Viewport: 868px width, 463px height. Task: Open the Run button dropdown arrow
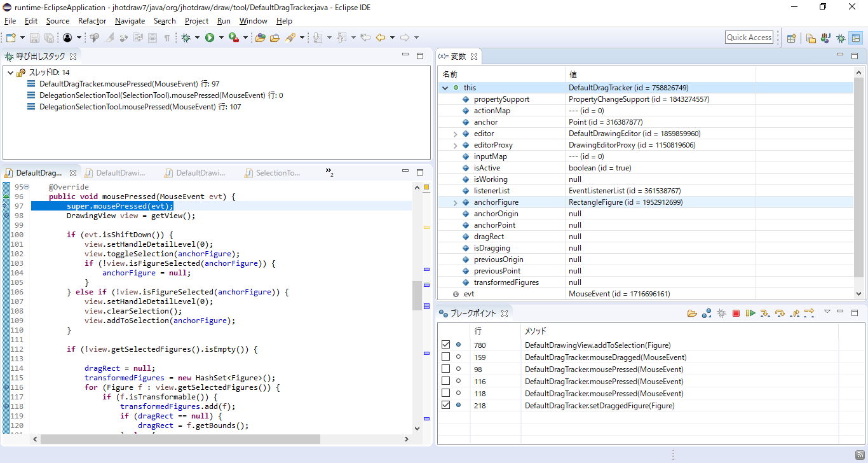tap(221, 38)
